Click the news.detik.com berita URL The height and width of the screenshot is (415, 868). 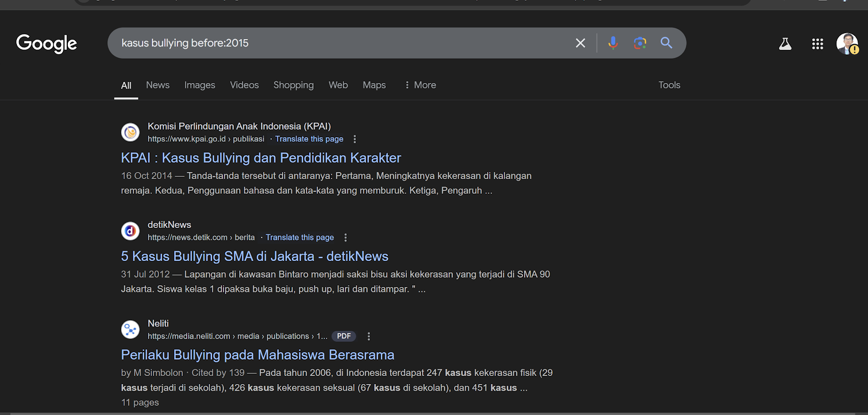(201, 238)
